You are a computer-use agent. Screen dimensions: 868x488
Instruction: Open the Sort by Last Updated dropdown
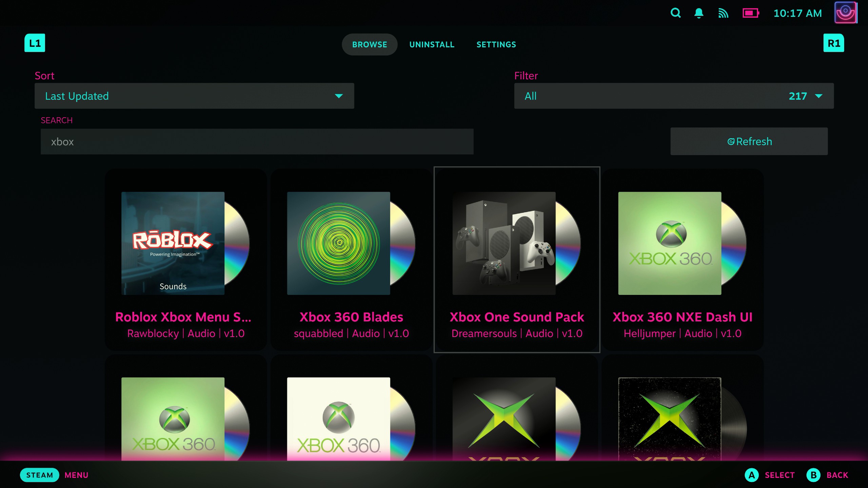pyautogui.click(x=194, y=96)
